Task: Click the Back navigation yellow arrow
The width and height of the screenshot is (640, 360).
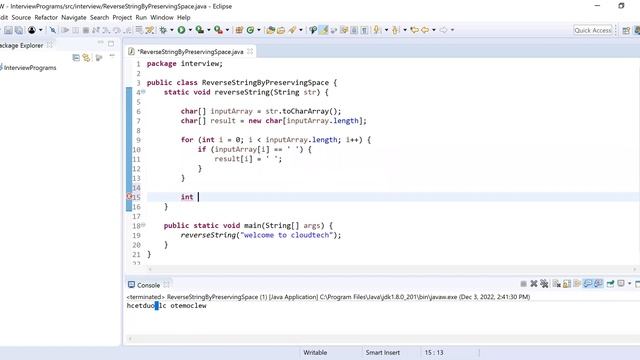Action: click(425, 30)
